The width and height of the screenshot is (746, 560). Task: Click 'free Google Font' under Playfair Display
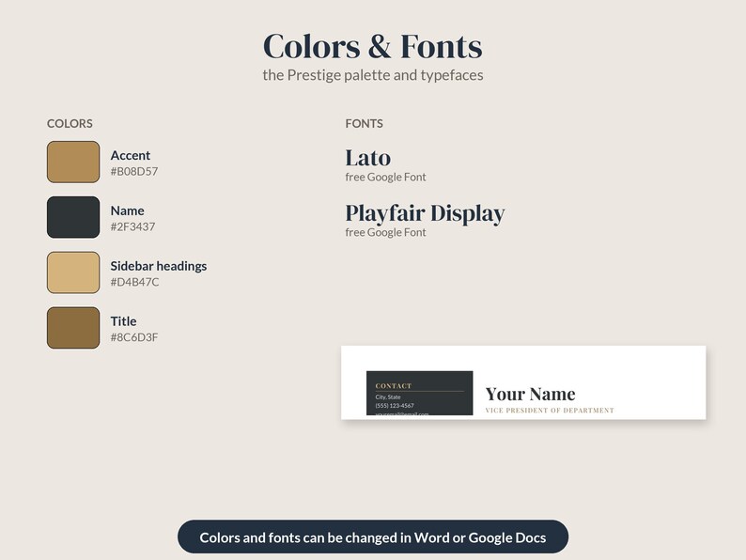click(x=385, y=232)
